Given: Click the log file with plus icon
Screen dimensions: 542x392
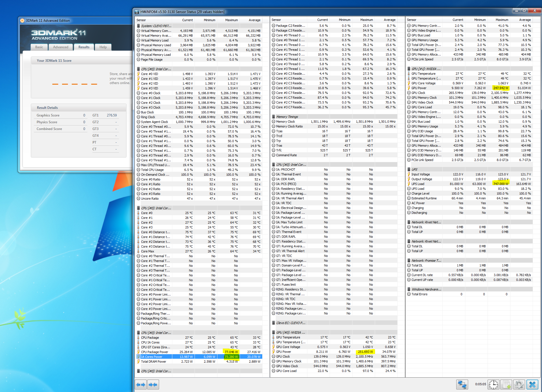Looking at the screenshot, I should click(x=506, y=384).
